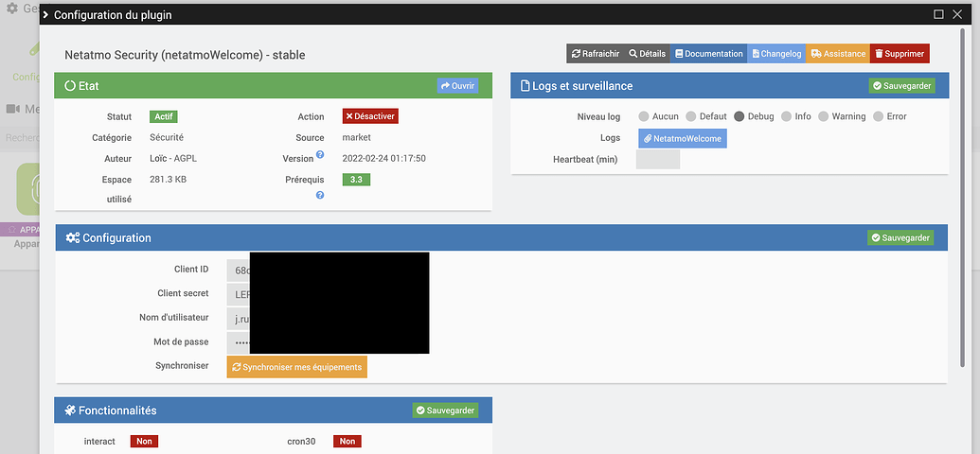Select the Warning log level

tap(823, 116)
